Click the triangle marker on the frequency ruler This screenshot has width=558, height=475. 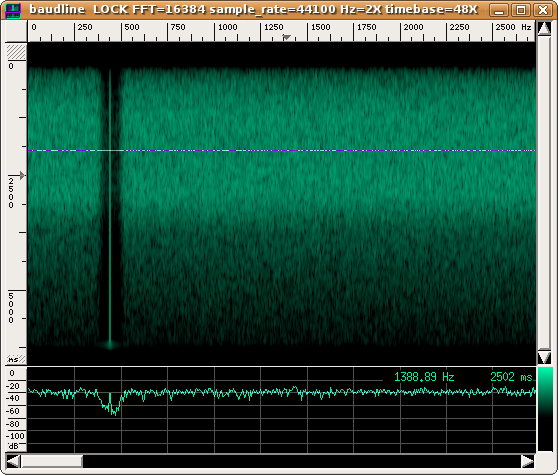pyautogui.click(x=286, y=37)
